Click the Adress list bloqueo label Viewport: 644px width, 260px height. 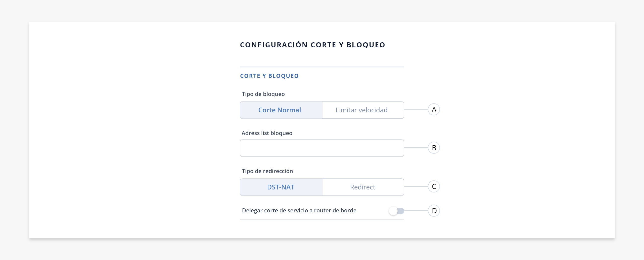coord(267,133)
